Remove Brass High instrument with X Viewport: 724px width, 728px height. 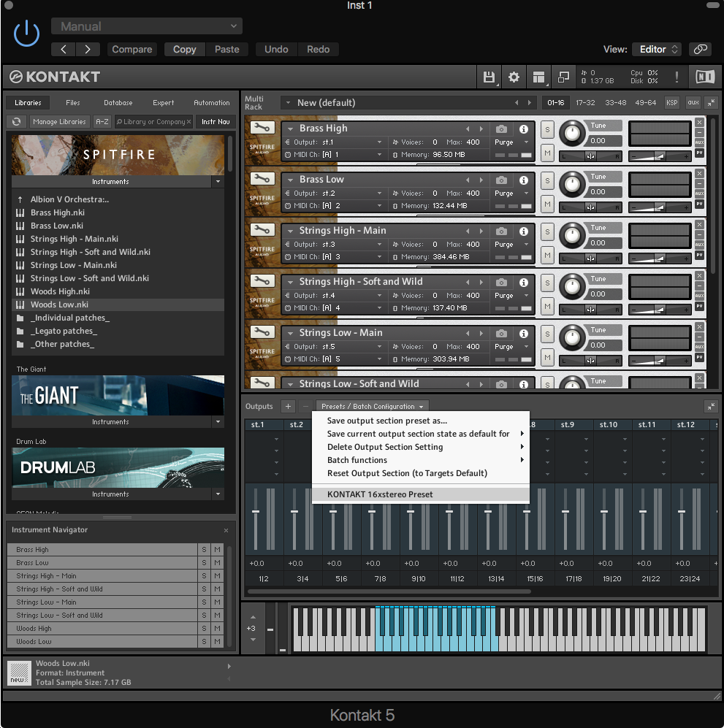(699, 123)
